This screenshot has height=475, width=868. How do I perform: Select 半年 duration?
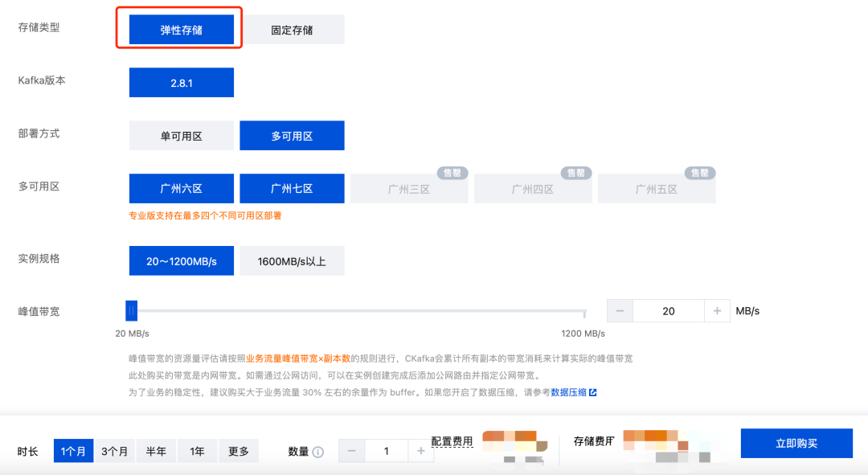(156, 451)
